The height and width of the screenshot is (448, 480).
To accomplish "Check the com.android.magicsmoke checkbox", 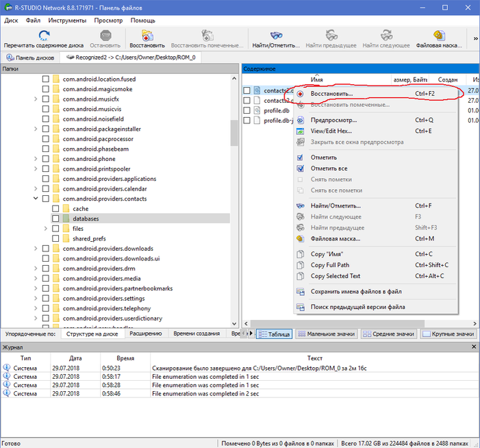I will [46, 89].
